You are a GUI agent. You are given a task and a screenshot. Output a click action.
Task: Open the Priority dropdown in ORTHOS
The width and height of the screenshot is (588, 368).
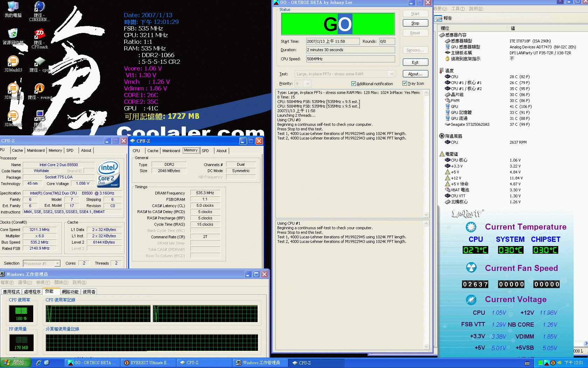[308, 84]
